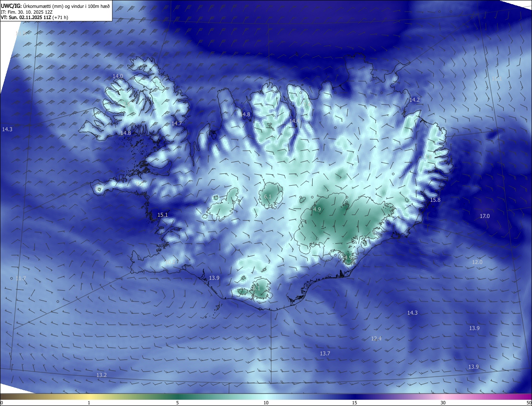Click the 12.4 value label
Image resolution: width=532 pixels, height=406 pixels.
coord(376,339)
